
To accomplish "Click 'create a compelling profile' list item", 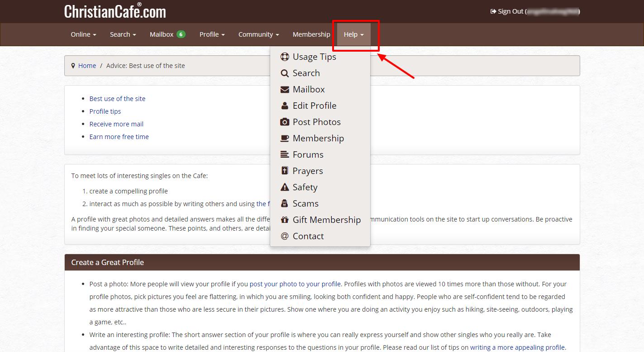I will pyautogui.click(x=129, y=191).
